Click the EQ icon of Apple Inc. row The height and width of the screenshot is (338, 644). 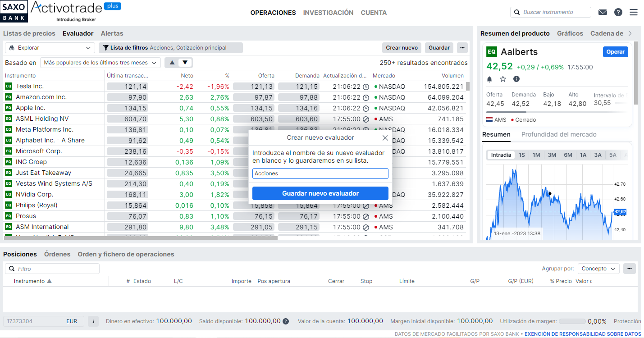(x=9, y=108)
